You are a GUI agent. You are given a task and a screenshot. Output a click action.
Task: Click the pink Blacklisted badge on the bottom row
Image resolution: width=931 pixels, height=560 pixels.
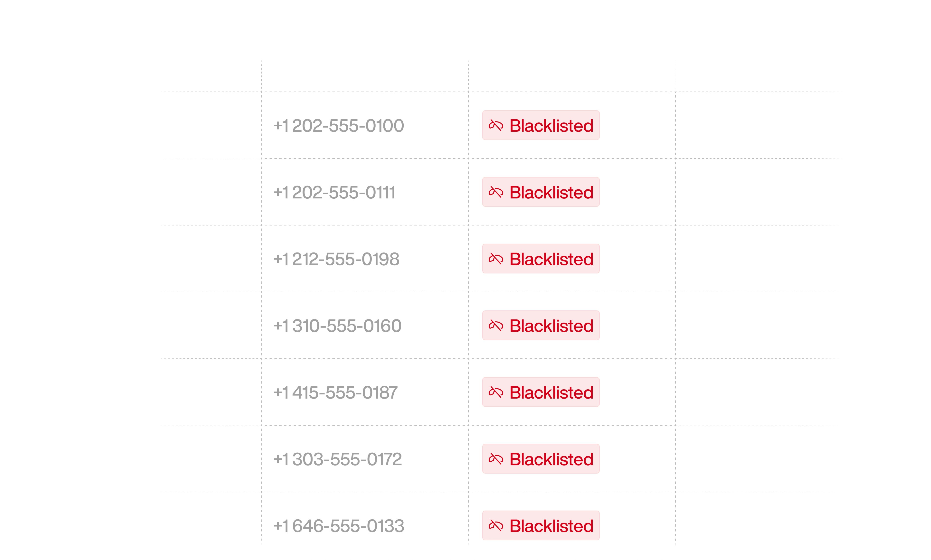[541, 525]
